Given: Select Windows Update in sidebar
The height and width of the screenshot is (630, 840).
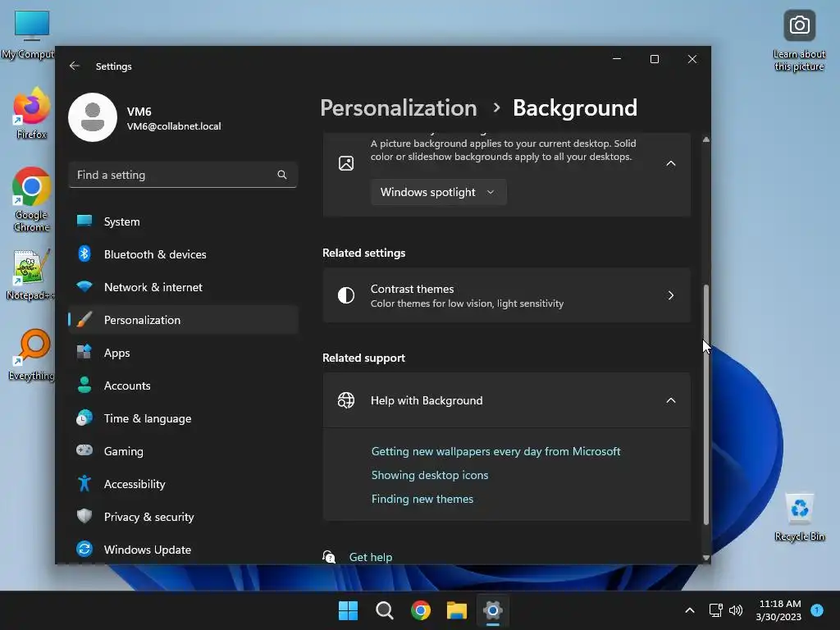Looking at the screenshot, I should 183,550.
